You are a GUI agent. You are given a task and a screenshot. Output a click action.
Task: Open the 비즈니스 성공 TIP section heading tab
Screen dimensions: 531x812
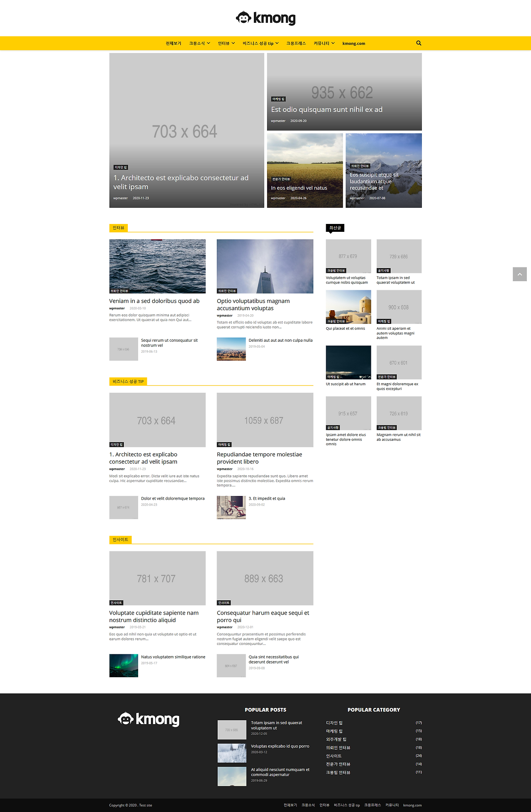128,382
